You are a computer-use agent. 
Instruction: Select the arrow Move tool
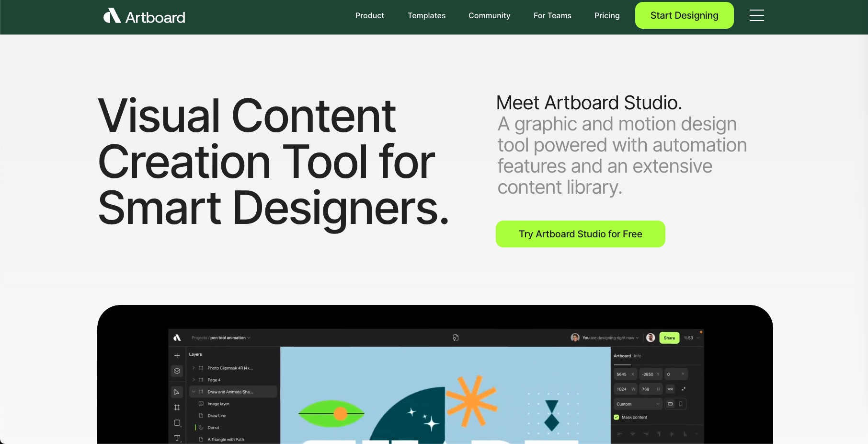pyautogui.click(x=177, y=392)
